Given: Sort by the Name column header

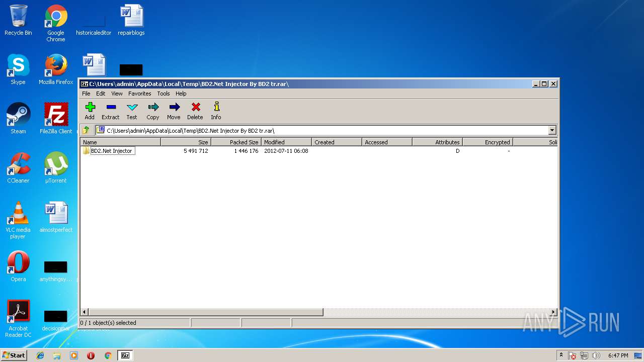Looking at the screenshot, I should [121, 142].
